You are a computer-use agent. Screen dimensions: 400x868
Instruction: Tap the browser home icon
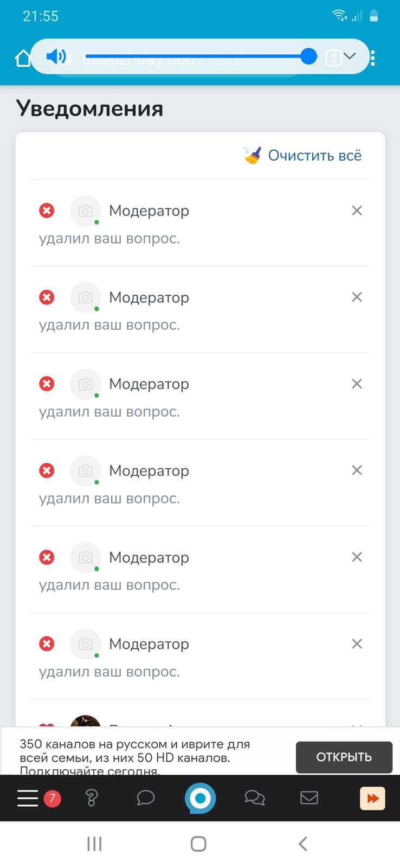click(23, 58)
